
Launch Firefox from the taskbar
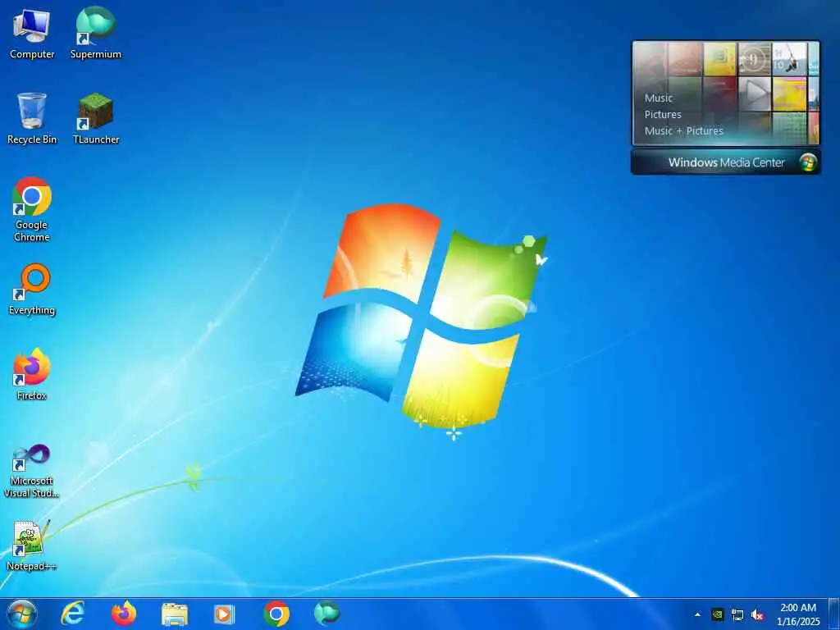tap(124, 614)
